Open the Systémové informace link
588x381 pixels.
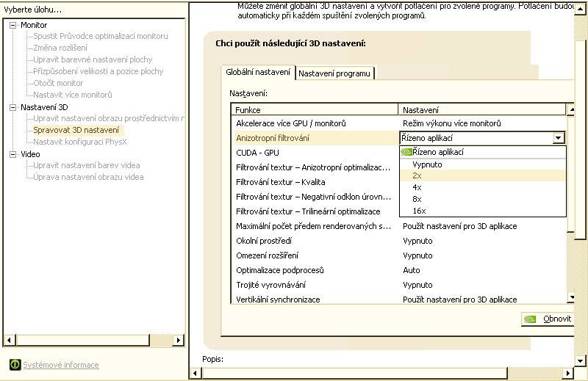tap(61, 365)
